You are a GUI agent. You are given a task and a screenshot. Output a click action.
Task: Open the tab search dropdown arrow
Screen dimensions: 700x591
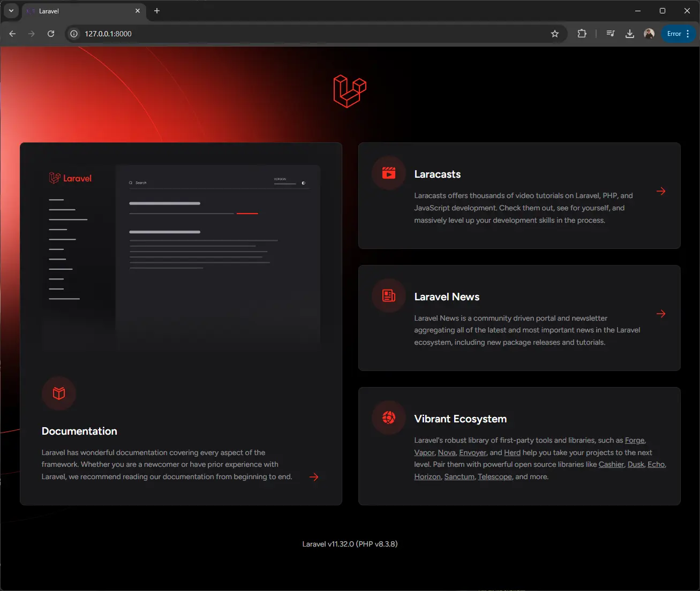(x=11, y=11)
